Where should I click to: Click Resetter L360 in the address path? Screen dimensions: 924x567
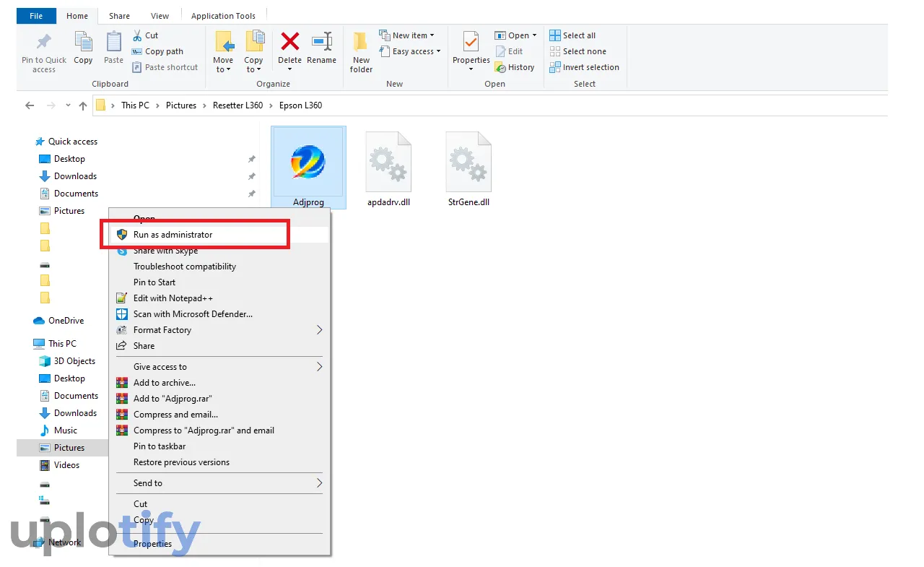237,105
